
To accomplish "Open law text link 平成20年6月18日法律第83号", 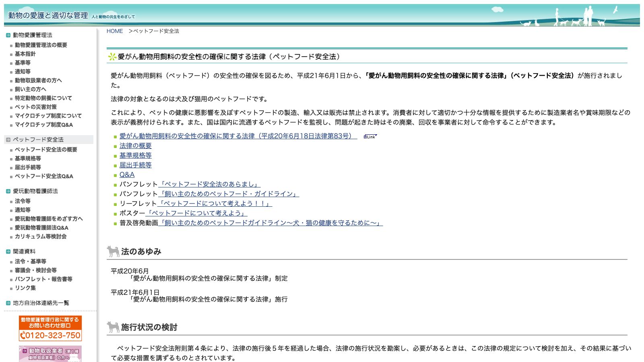I will [x=238, y=136].
